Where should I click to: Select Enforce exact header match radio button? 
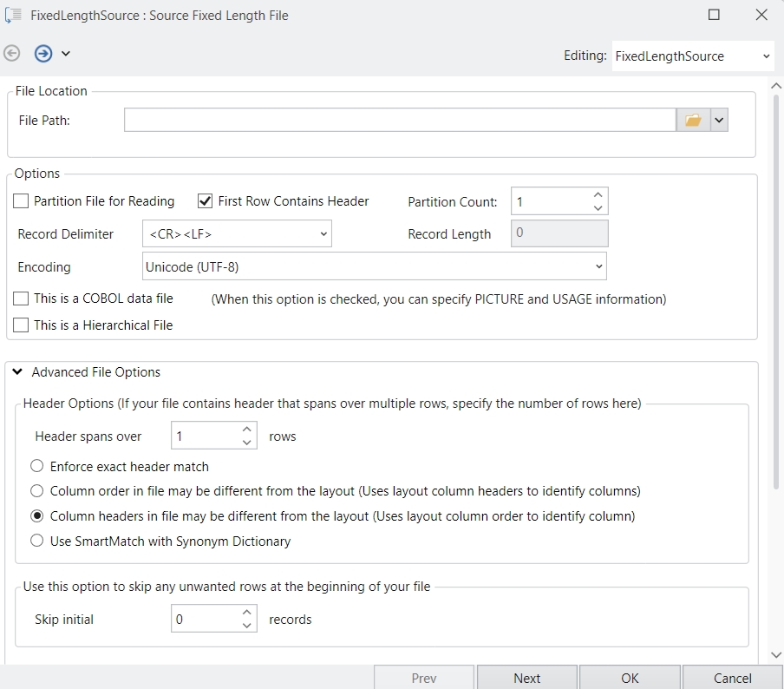point(37,466)
